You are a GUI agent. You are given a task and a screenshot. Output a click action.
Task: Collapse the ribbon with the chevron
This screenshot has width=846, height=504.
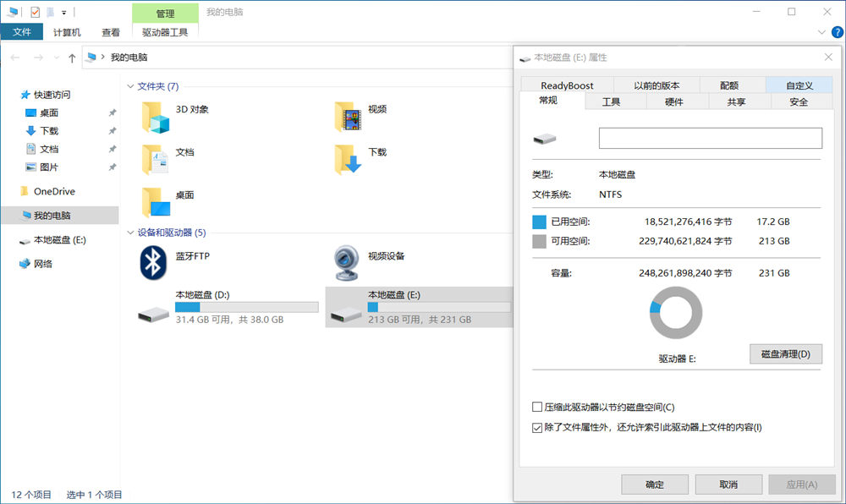821,32
